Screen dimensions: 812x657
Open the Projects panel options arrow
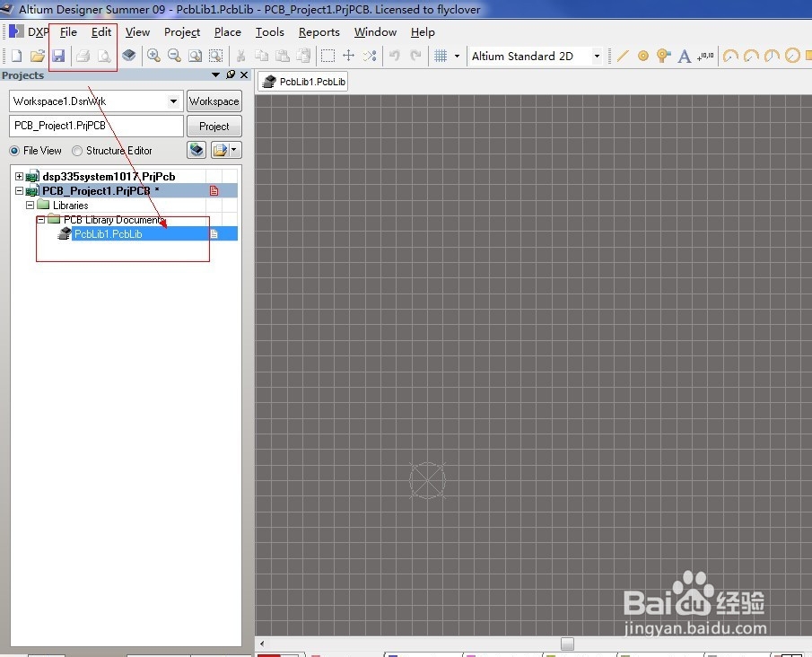coord(216,74)
